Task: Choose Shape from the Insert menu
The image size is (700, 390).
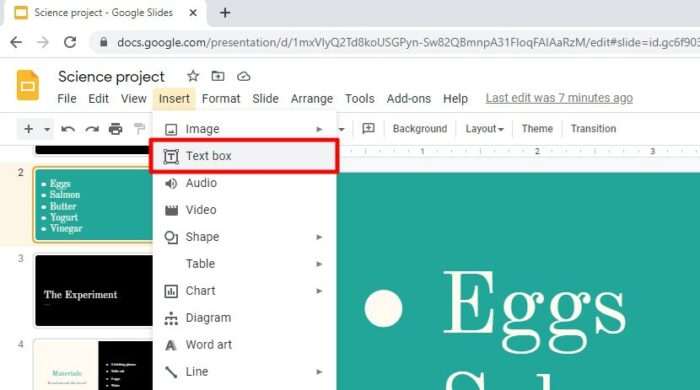Action: point(244,237)
